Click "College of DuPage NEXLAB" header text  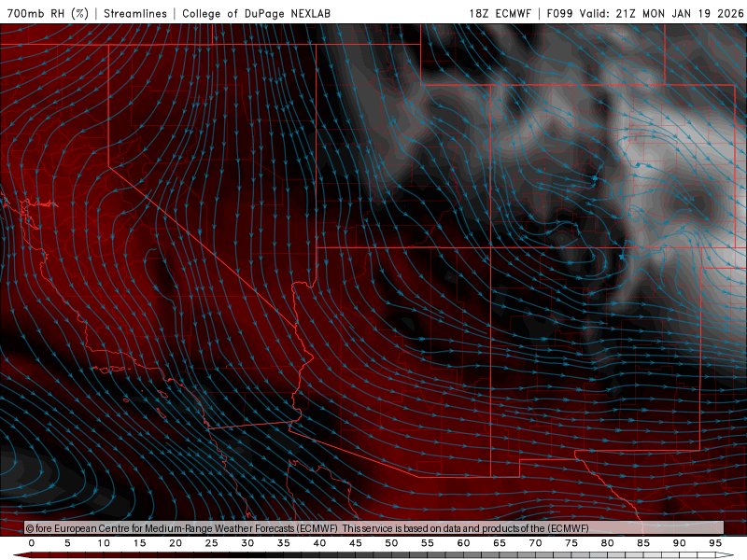256,13
